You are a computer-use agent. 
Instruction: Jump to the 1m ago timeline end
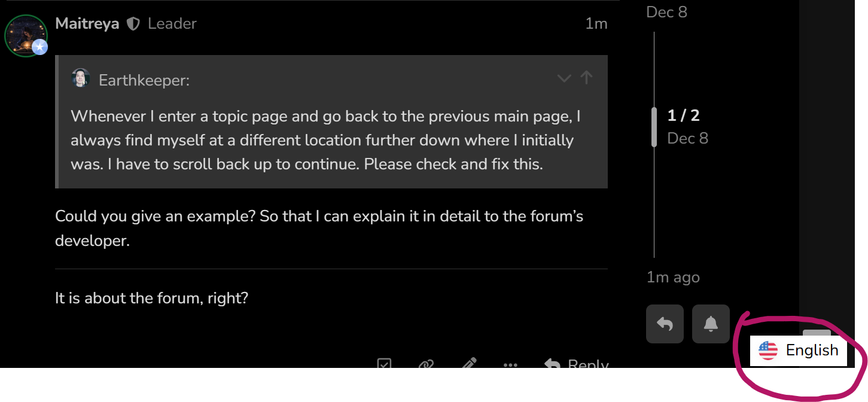click(673, 277)
